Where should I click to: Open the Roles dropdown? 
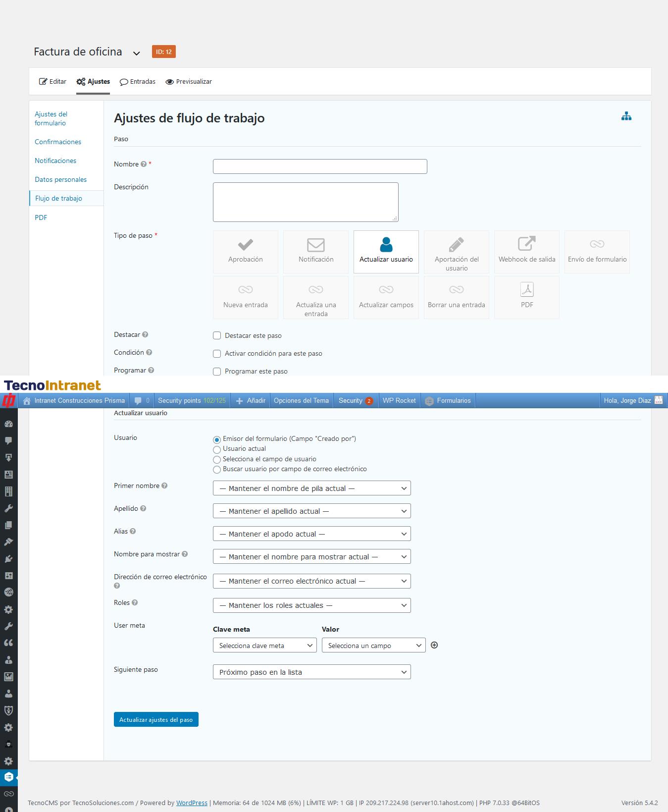(311, 605)
